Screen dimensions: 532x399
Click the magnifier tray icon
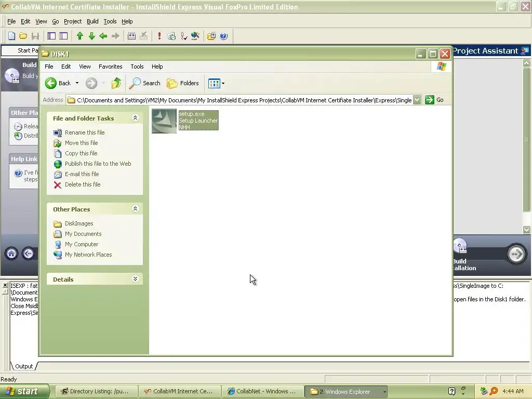pyautogui.click(x=494, y=391)
